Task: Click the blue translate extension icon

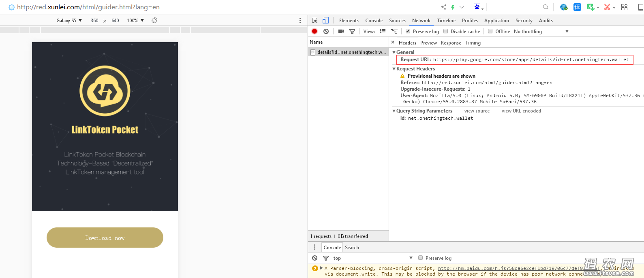Action: [577, 7]
